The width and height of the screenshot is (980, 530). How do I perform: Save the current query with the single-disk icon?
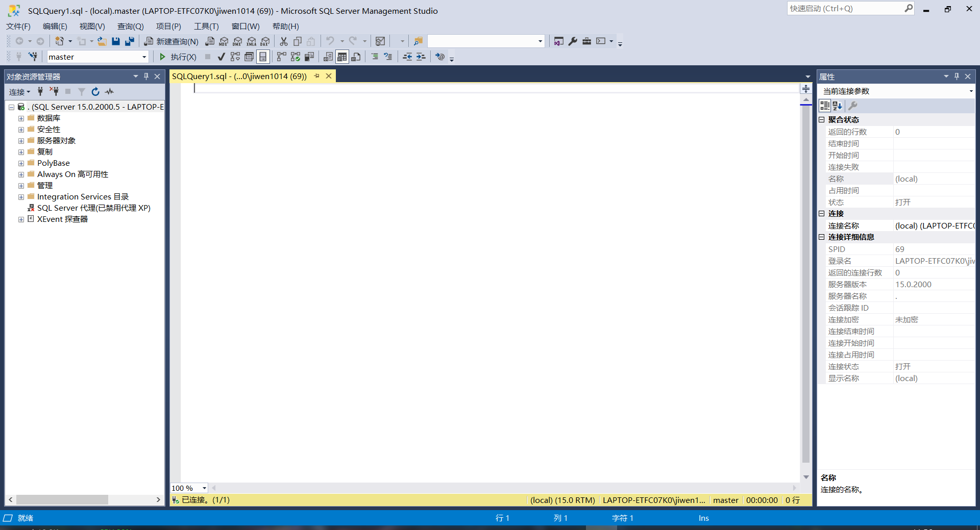click(x=116, y=41)
